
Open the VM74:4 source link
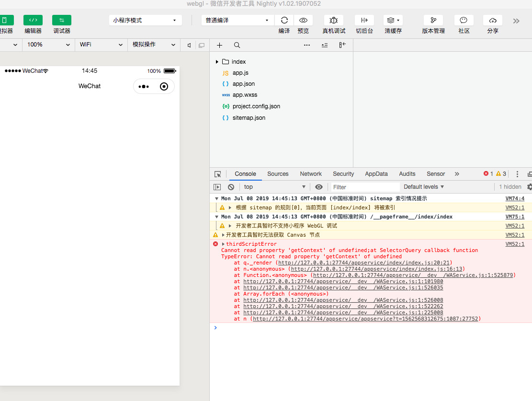[515, 198]
